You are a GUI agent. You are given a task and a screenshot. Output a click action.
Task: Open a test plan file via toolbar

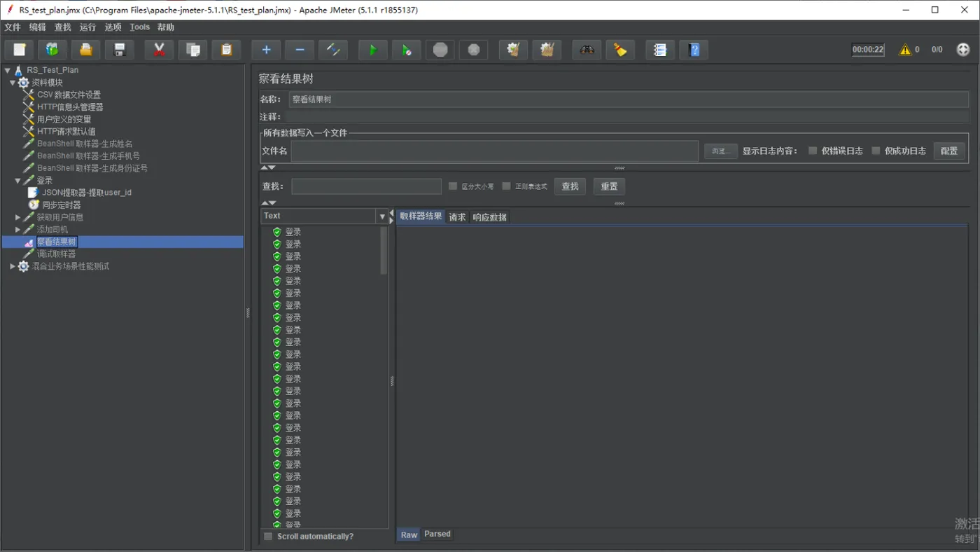coord(86,50)
